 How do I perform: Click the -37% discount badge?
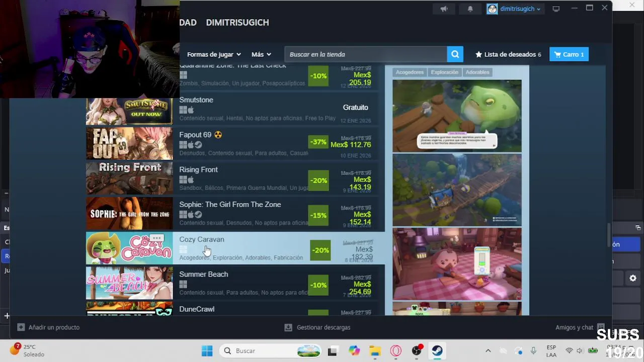318,142
